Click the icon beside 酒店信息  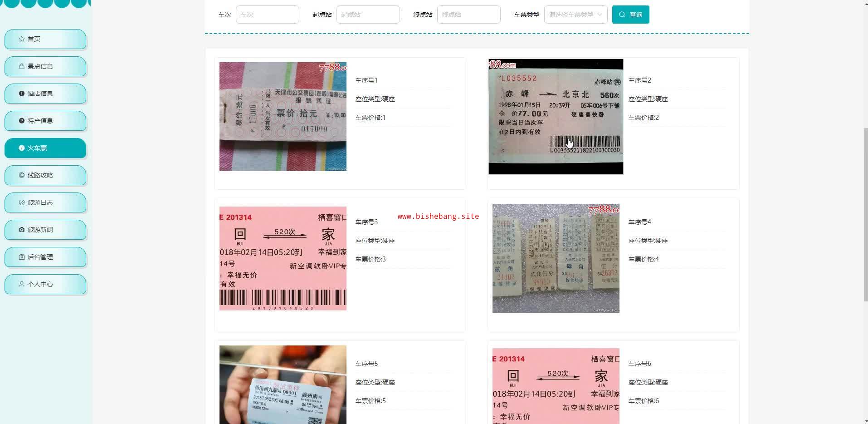[x=22, y=94]
